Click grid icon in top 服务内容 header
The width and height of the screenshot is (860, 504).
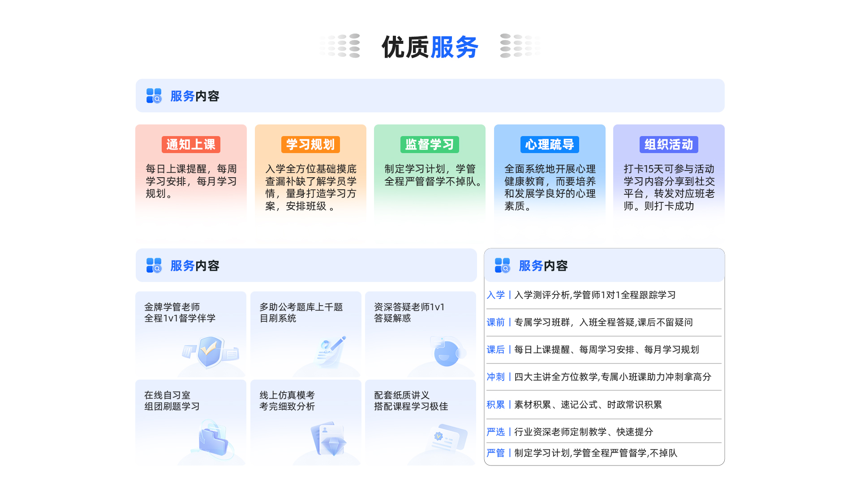pyautogui.click(x=154, y=96)
